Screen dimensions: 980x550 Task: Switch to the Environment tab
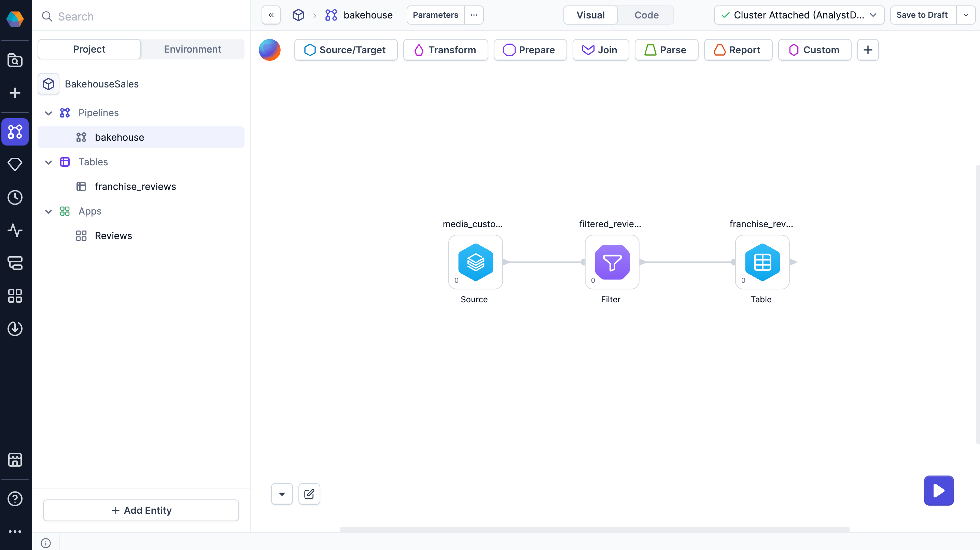point(193,49)
